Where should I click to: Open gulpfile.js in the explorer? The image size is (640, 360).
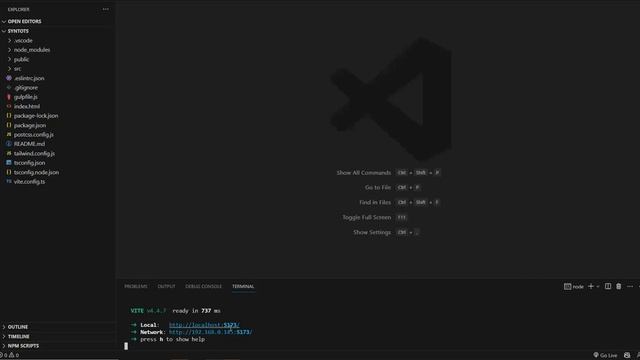click(x=26, y=97)
